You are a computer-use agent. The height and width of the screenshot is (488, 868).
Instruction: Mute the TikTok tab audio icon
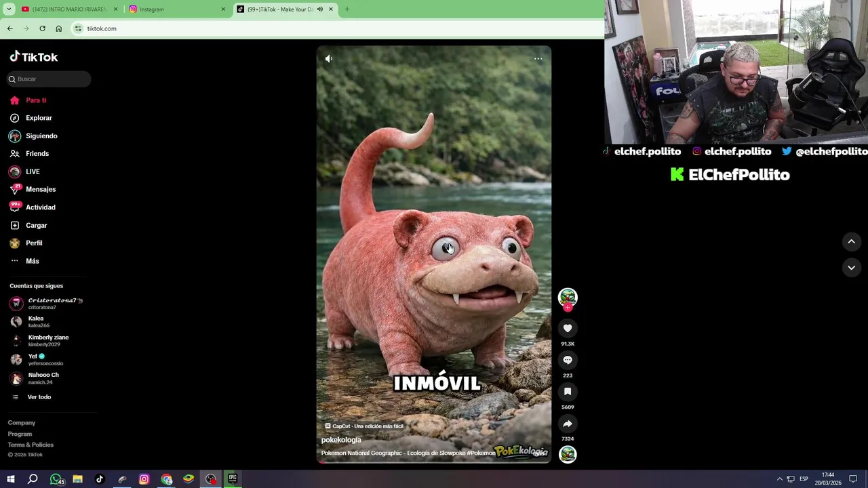tap(319, 9)
